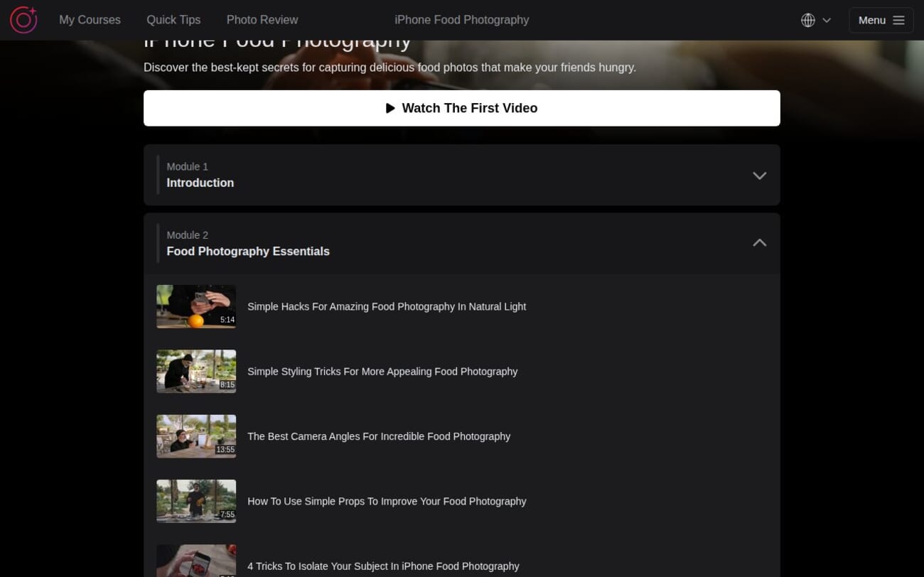Click the iPhone Food Photography header title

461,20
